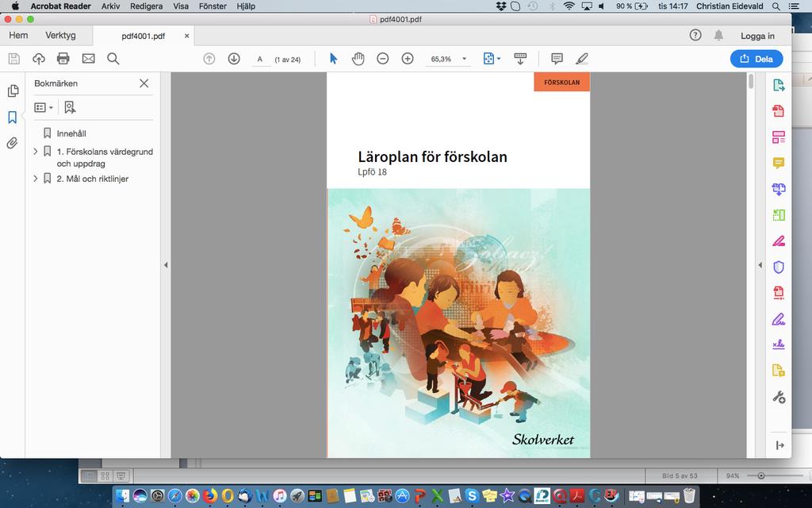
Task: Open the purple Fill & Sign tool
Action: (779, 319)
